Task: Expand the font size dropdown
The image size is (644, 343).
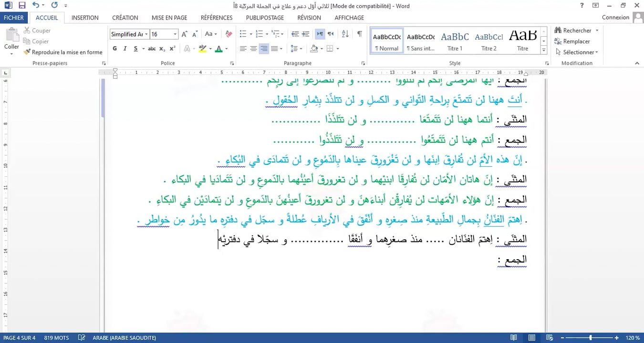Action: tap(175, 34)
